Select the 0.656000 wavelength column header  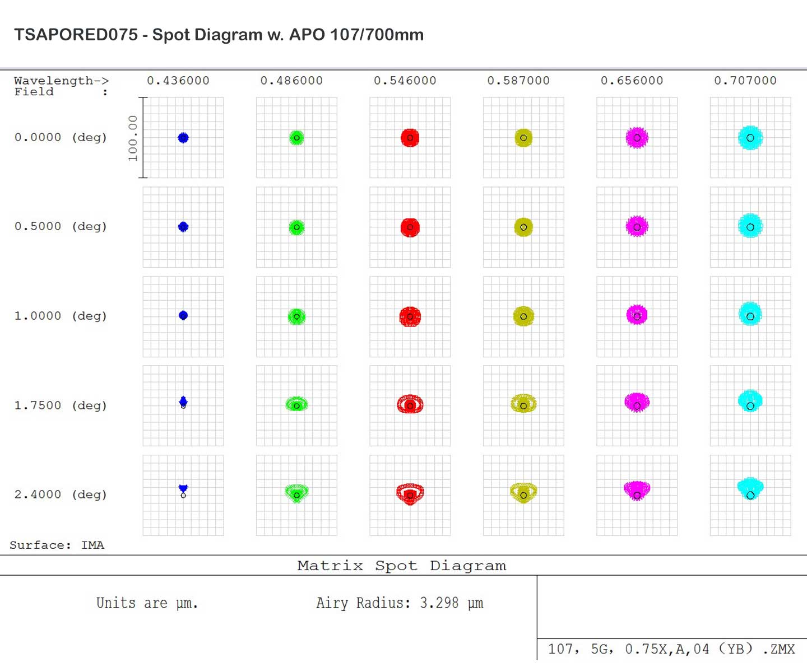(x=632, y=80)
